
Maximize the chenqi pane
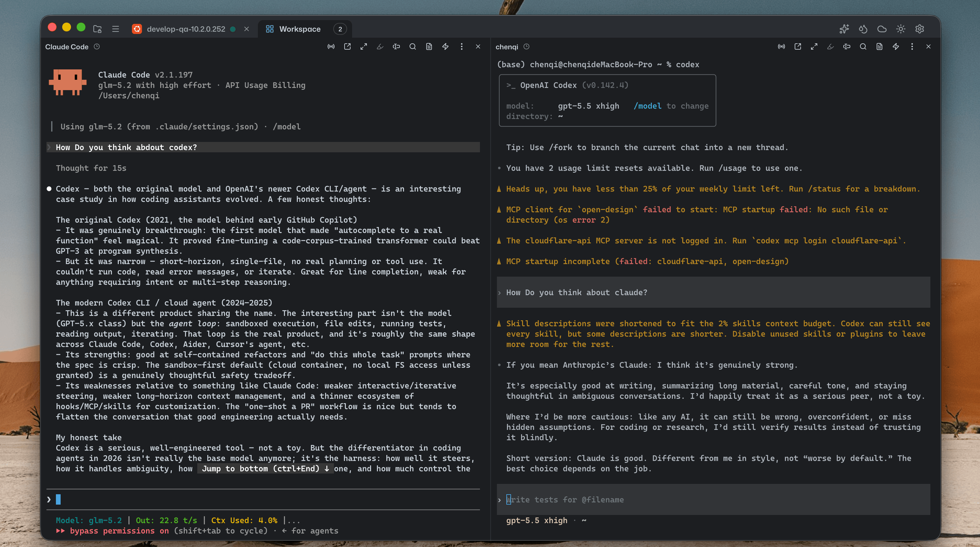tap(814, 46)
